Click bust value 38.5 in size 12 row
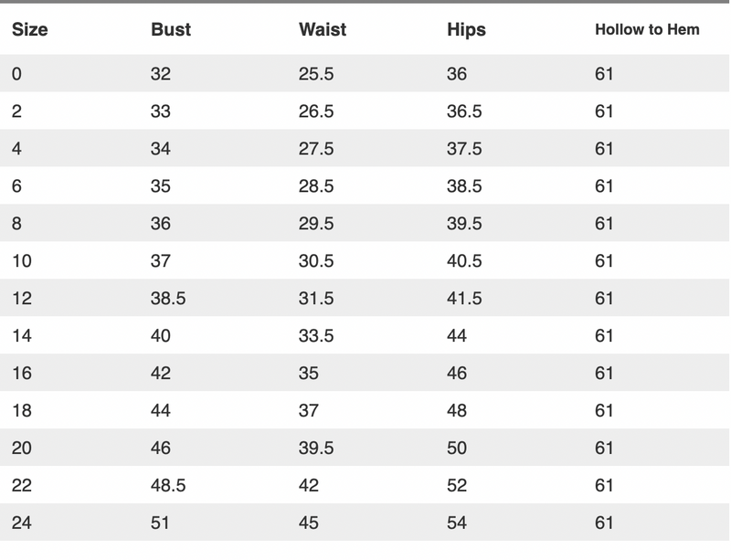 click(x=168, y=299)
